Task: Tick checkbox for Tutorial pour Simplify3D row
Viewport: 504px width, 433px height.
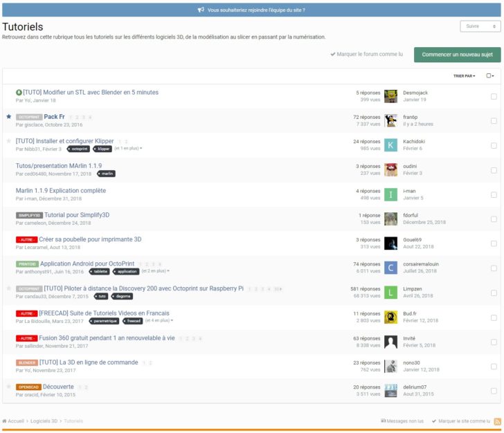Action: point(494,219)
